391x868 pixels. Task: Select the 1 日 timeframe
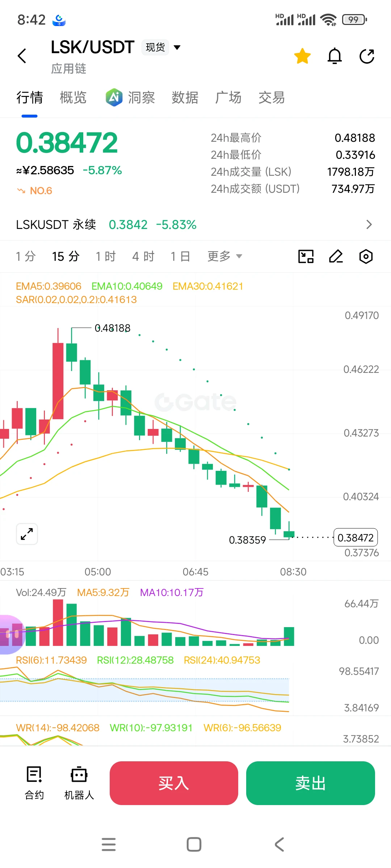[x=180, y=256]
